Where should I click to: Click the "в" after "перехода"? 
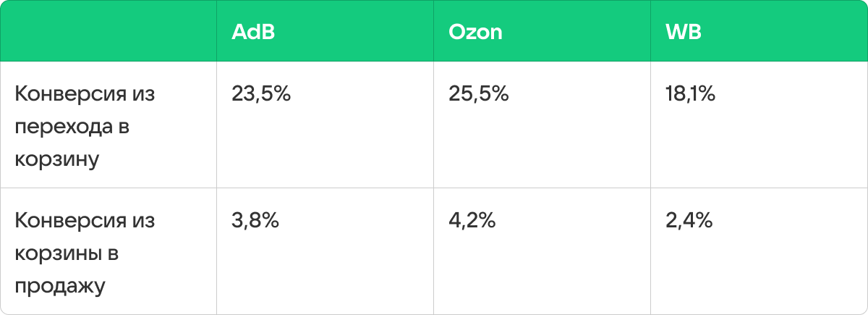pyautogui.click(x=125, y=127)
